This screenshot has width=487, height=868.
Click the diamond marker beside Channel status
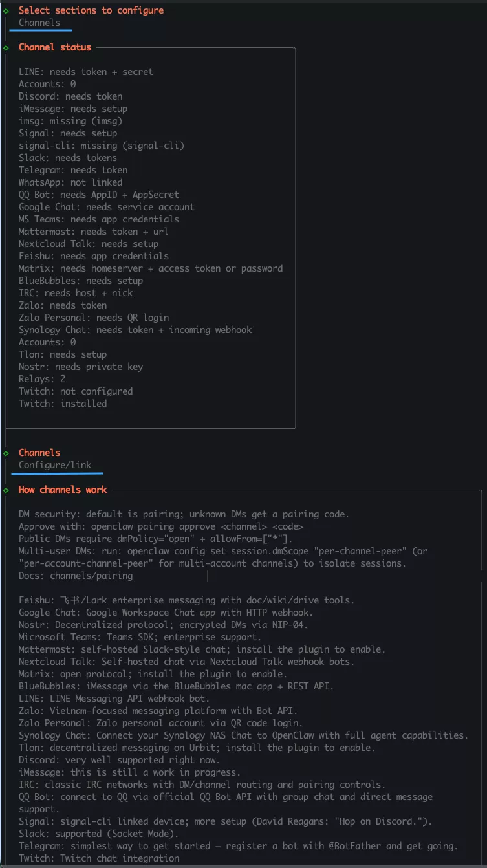coord(6,47)
